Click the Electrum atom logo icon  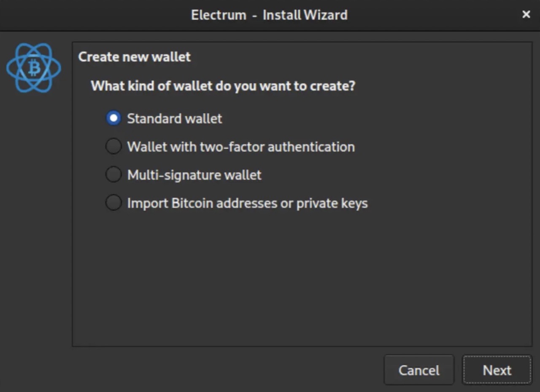pyautogui.click(x=33, y=67)
